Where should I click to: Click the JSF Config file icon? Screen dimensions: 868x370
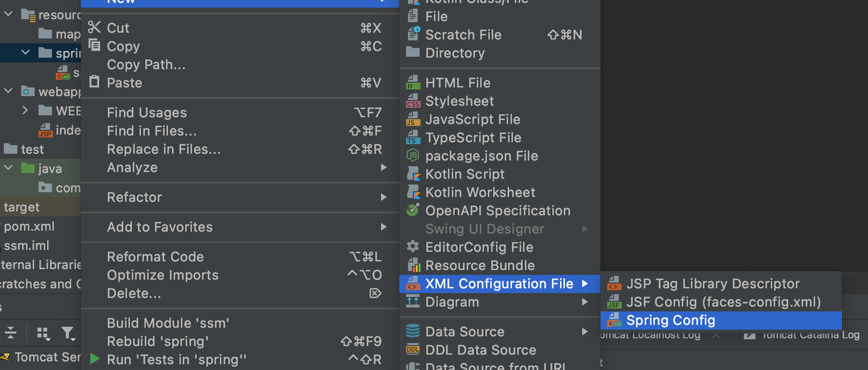tap(614, 302)
